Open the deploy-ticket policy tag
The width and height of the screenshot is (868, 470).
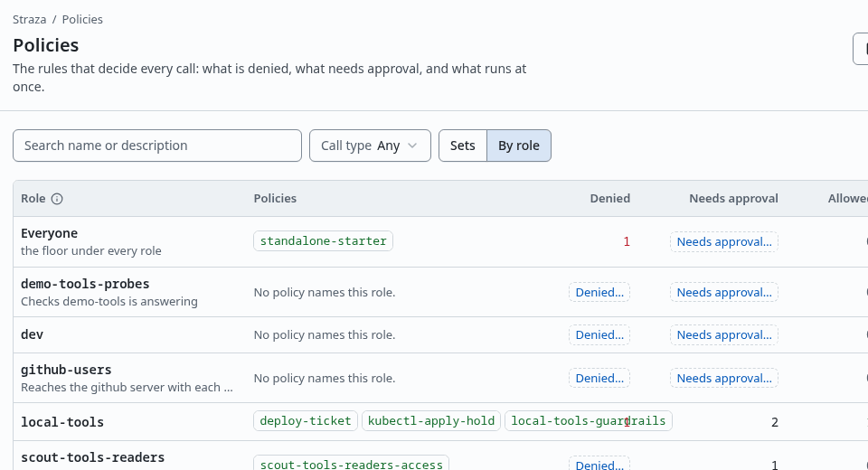coord(306,420)
